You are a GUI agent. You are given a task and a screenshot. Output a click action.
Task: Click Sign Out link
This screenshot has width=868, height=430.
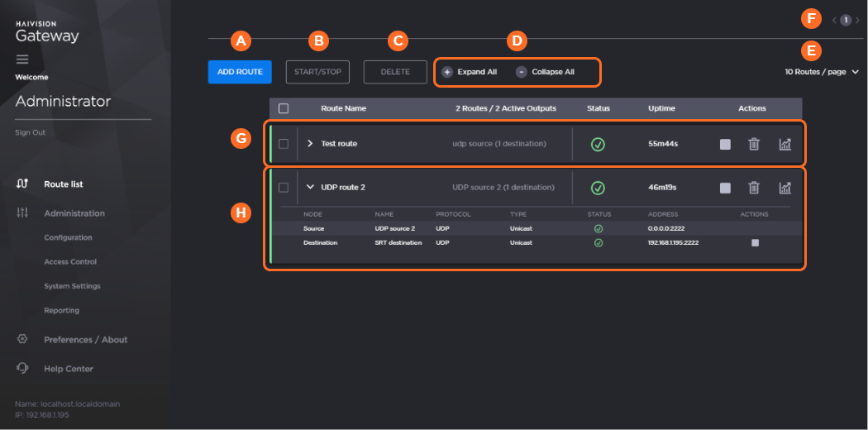(x=30, y=132)
